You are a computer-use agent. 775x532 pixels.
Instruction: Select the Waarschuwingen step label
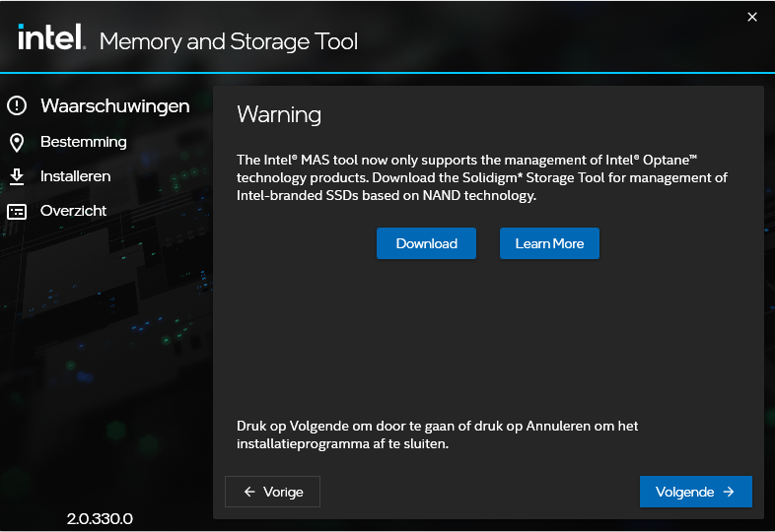[115, 105]
